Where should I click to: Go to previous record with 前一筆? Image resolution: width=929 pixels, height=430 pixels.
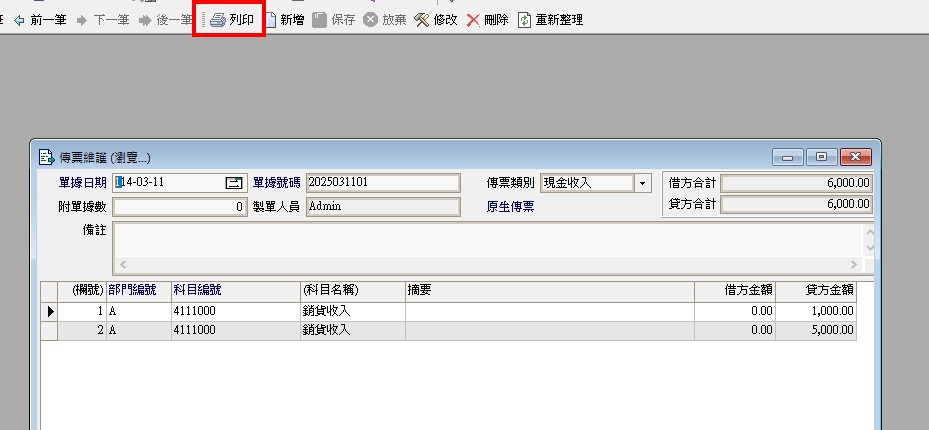click(x=40, y=20)
